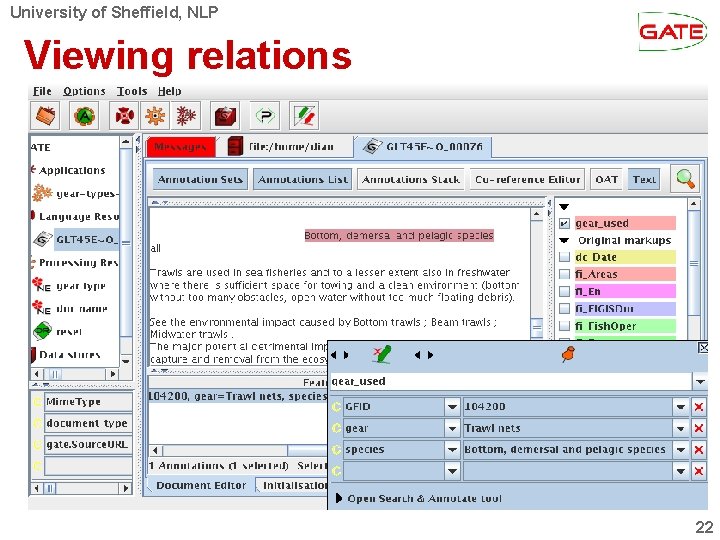Open the Annotations Stack view
720x540 pixels.
[411, 179]
